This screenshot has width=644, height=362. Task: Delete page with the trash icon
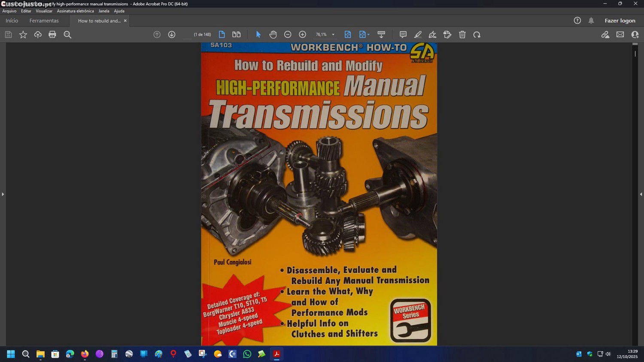[x=462, y=35]
